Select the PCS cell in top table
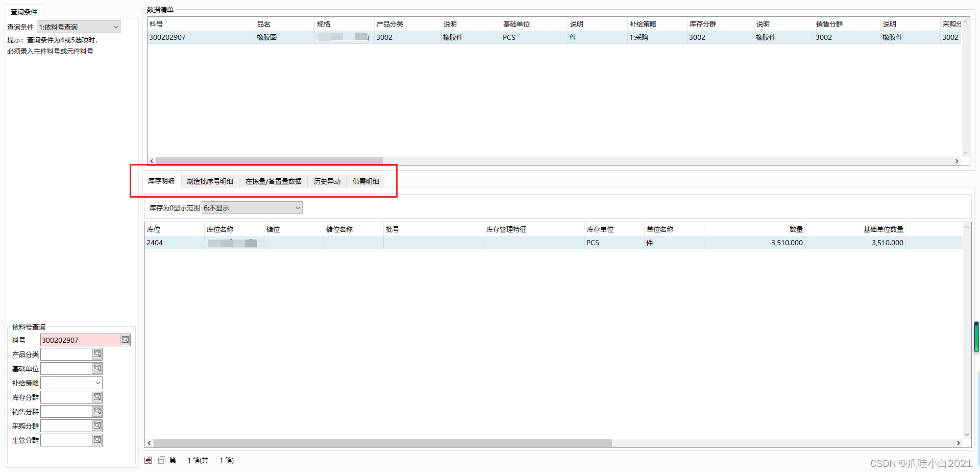 click(534, 37)
